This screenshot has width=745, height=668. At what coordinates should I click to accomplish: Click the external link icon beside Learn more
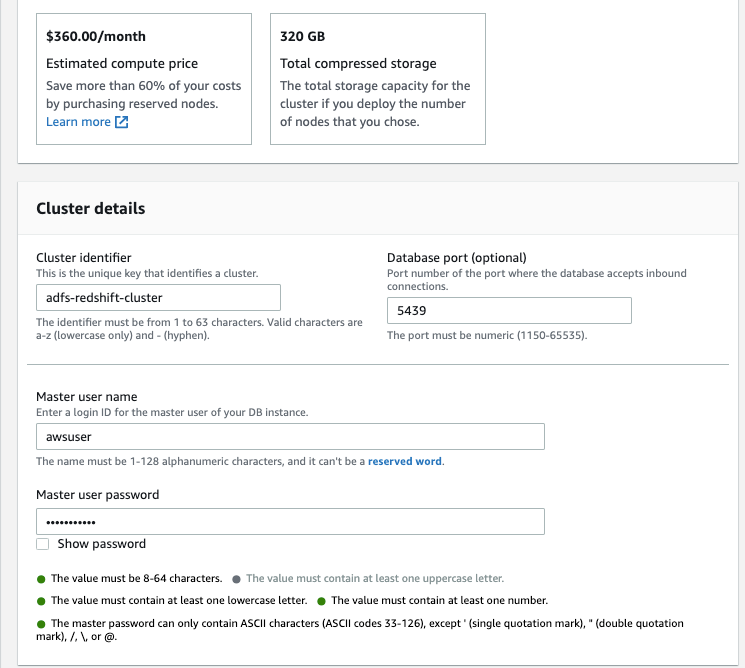coord(122,122)
